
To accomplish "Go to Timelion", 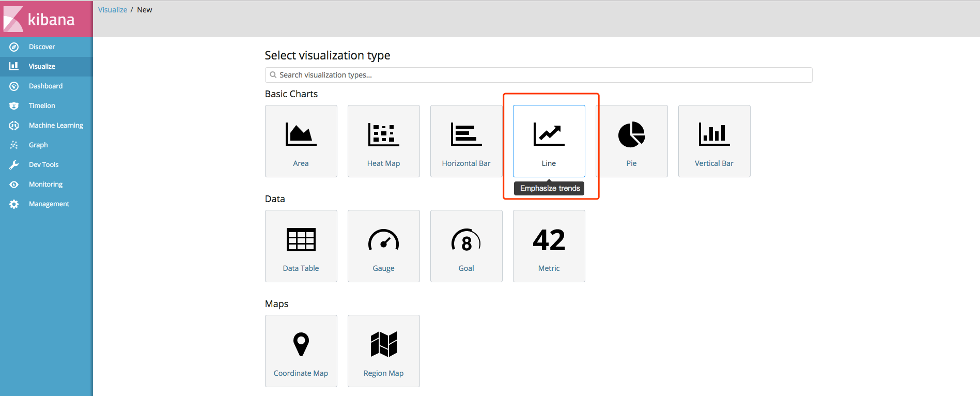I will coord(46,106).
